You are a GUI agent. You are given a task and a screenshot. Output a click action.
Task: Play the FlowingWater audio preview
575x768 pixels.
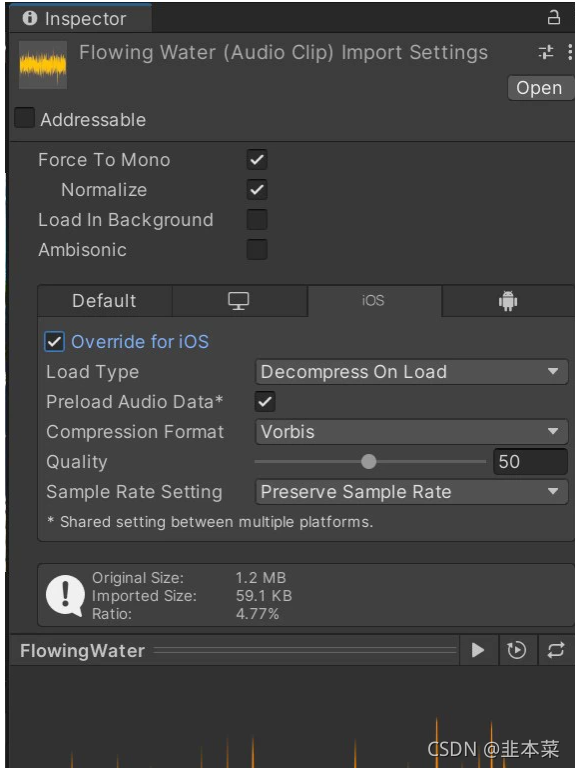click(478, 650)
